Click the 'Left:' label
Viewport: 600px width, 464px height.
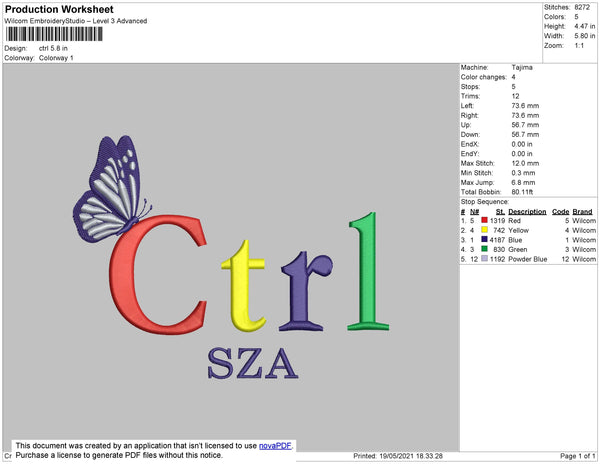(x=467, y=106)
